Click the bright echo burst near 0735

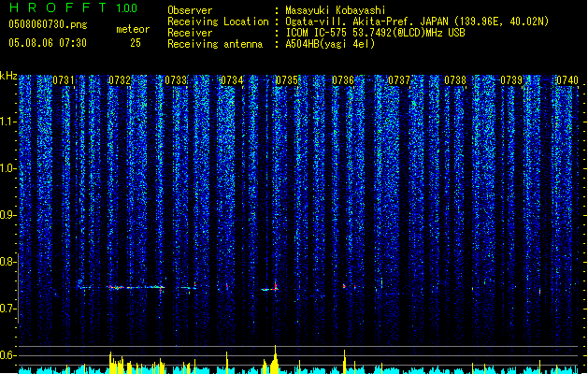click(x=269, y=289)
